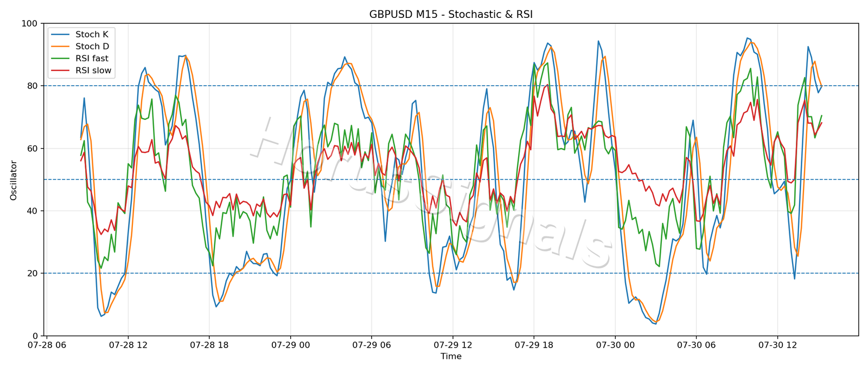Click the 80 y-axis tick label
Viewport: 868px width, 372px height.
pyautogui.click(x=32, y=86)
